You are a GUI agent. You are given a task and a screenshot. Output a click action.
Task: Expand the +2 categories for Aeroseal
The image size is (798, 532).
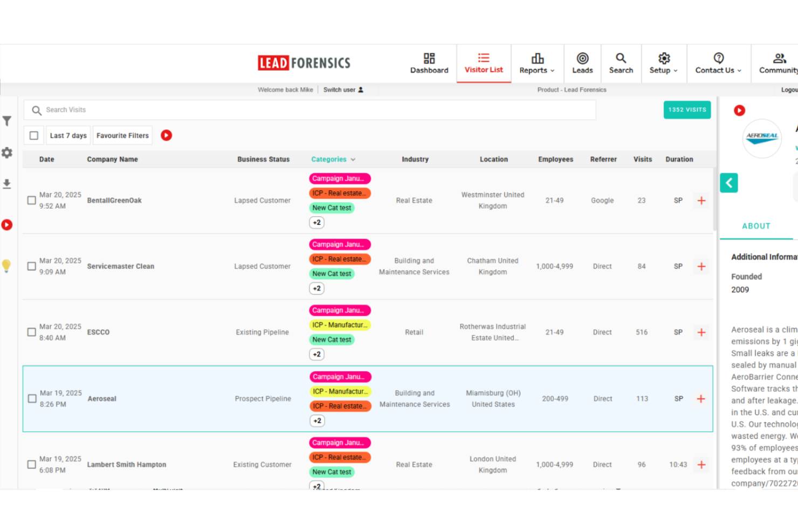point(318,420)
